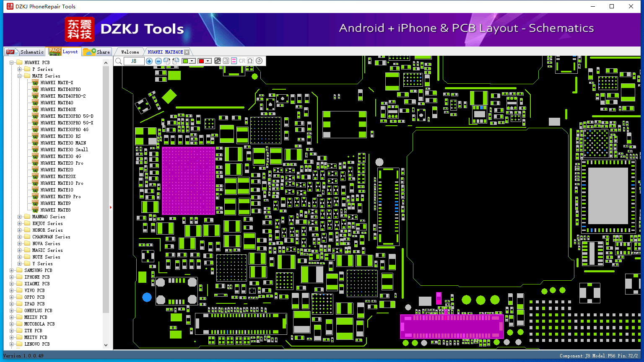Collapse the MATE Series folder

[x=19, y=76]
